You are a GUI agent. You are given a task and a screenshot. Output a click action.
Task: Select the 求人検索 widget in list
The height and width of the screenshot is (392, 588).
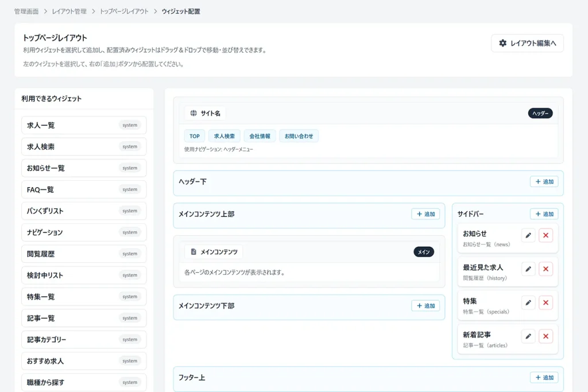point(84,146)
